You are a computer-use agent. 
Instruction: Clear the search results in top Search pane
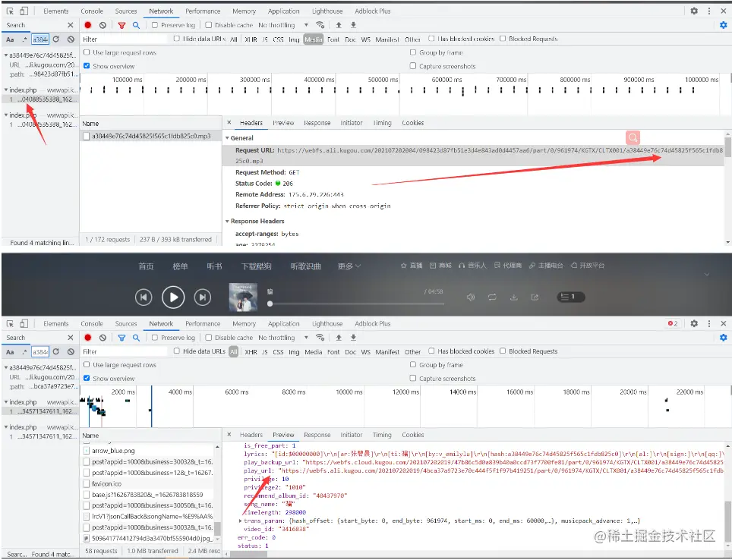click(71, 39)
